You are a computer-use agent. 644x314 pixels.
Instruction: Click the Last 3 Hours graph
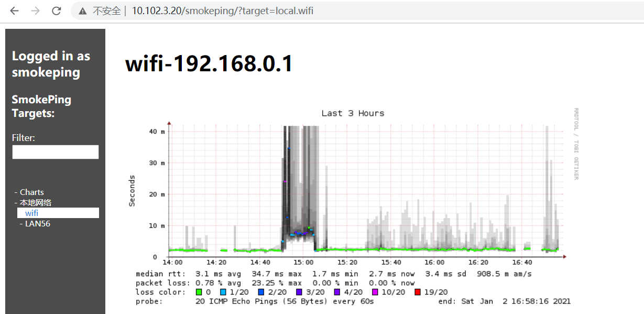click(x=353, y=207)
